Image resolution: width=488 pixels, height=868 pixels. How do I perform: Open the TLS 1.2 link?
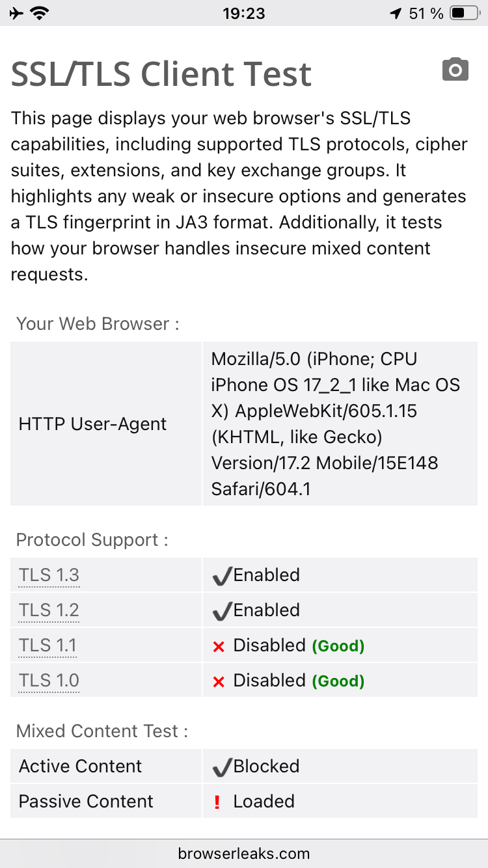click(x=49, y=610)
